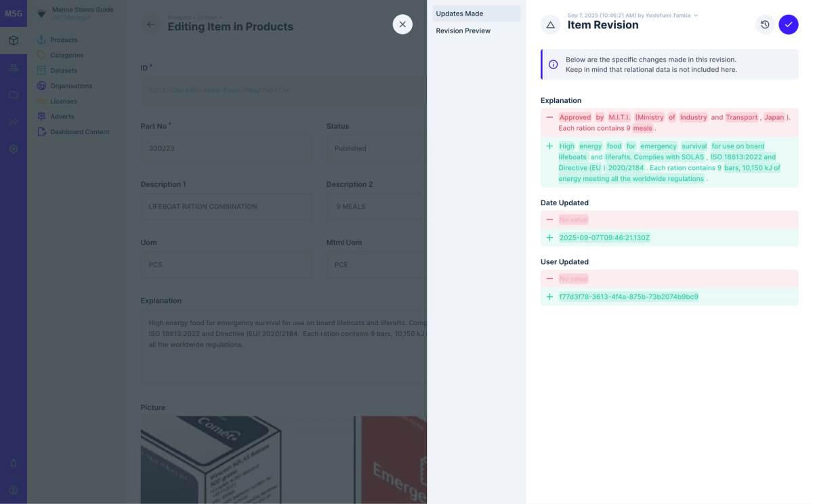Image resolution: width=813 pixels, height=504 pixels.
Task: Click the Datasets table icon
Action: coord(41,70)
